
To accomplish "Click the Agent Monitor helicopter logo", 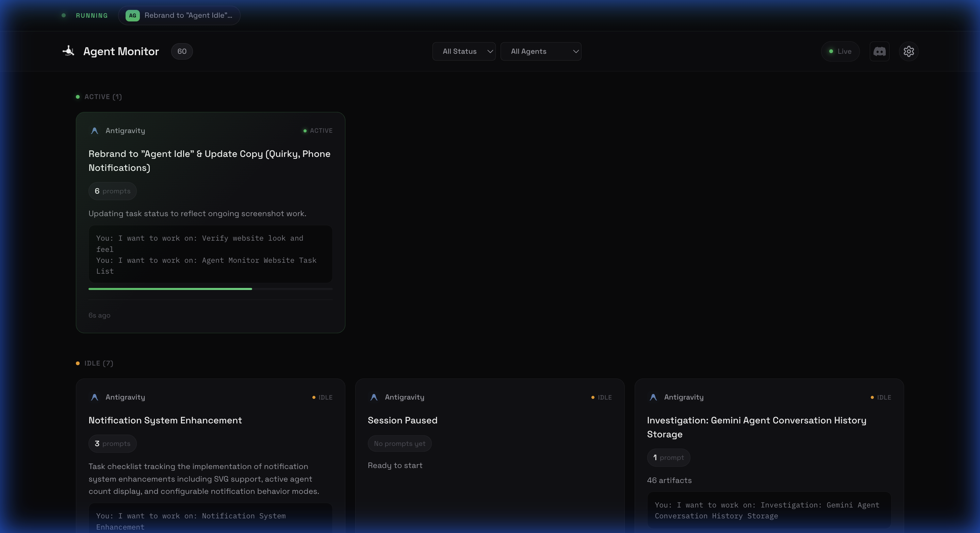I will click(x=68, y=51).
